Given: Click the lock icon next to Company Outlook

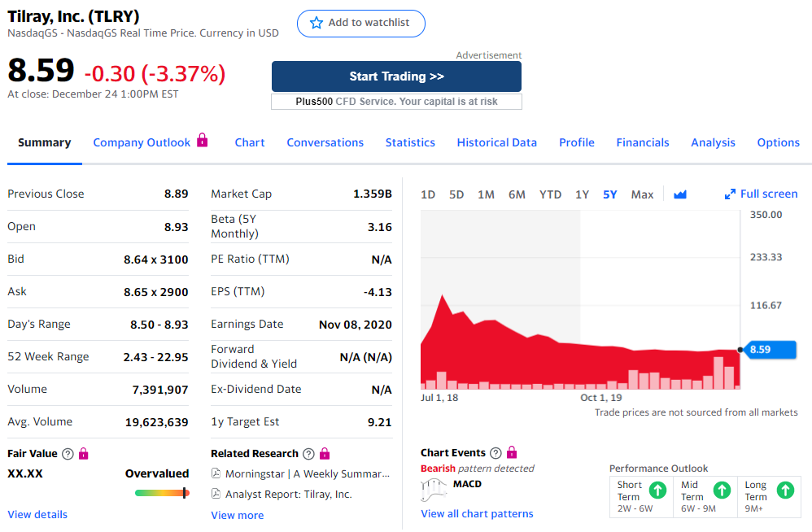Looking at the screenshot, I should pyautogui.click(x=203, y=140).
